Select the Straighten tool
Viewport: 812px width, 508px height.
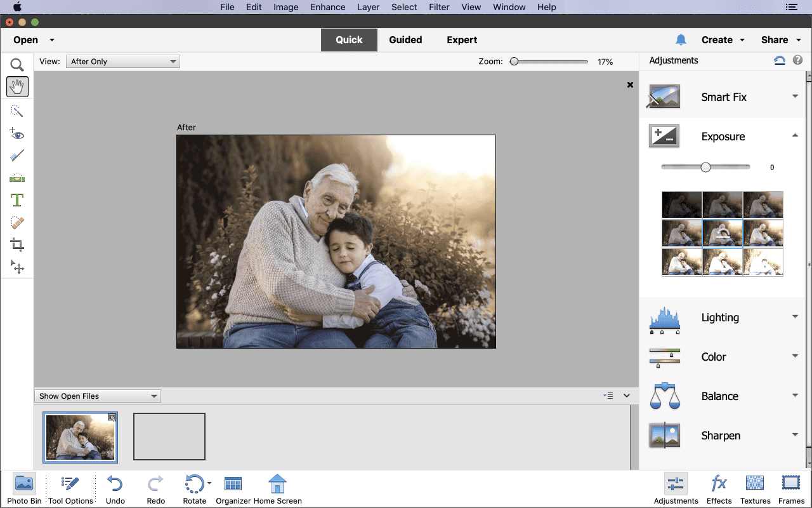17,178
